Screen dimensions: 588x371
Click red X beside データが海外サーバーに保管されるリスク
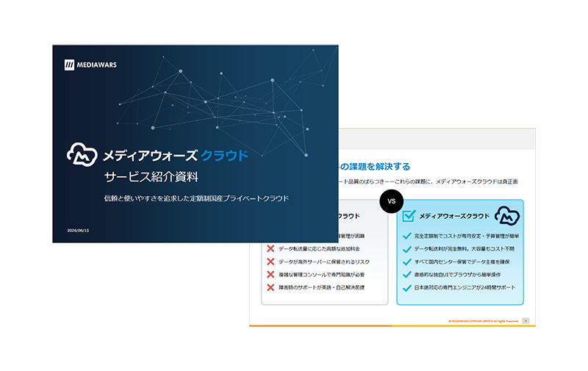270,262
